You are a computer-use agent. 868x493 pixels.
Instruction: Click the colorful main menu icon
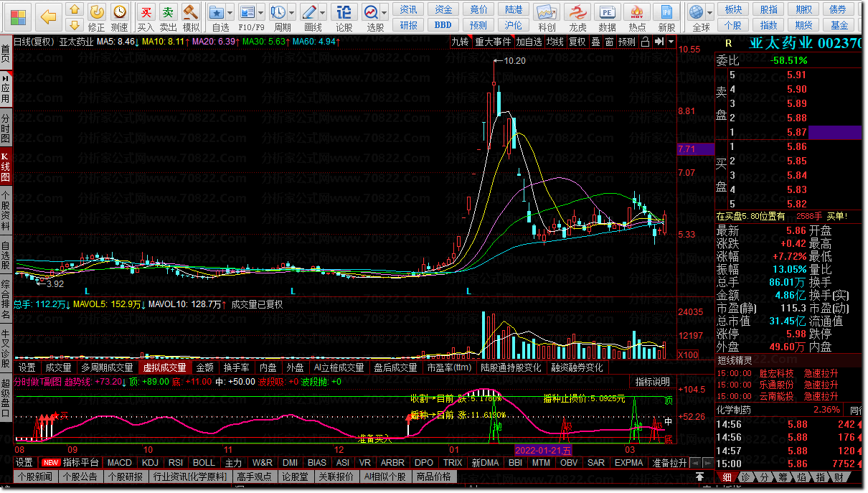coord(18,16)
